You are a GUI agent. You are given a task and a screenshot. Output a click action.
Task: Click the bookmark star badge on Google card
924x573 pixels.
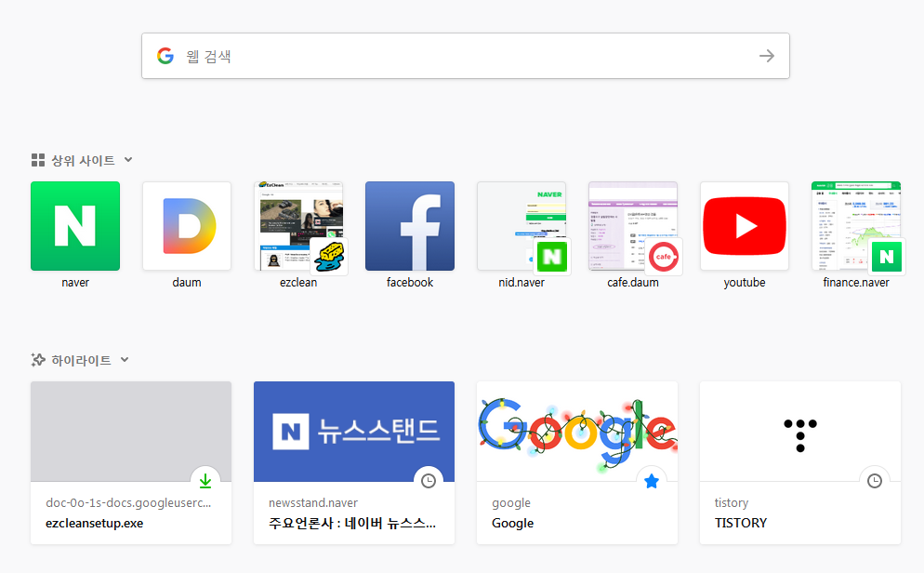point(651,481)
